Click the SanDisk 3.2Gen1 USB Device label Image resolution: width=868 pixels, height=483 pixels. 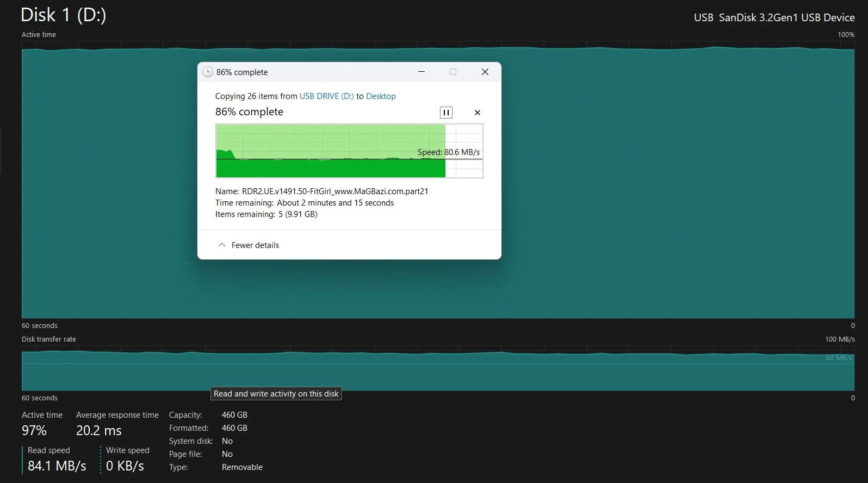pyautogui.click(x=774, y=17)
